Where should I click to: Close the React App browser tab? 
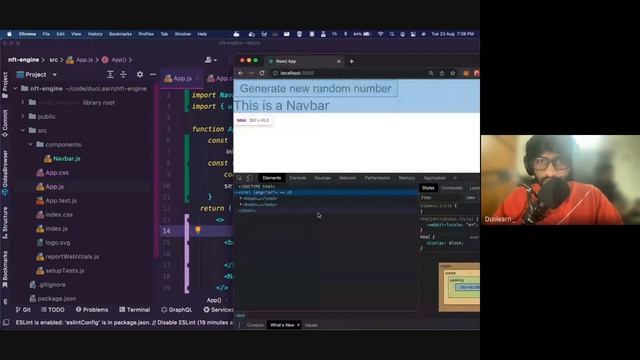pos(339,61)
